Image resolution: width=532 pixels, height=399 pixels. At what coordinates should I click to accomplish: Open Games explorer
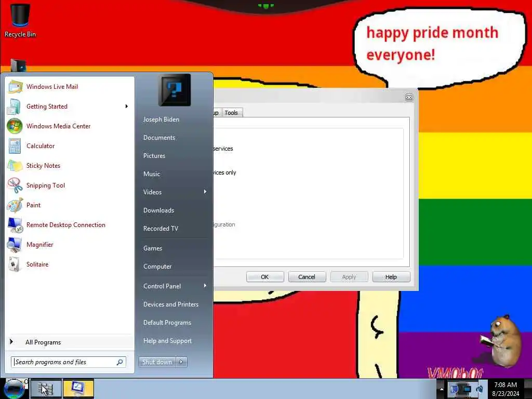pyautogui.click(x=153, y=248)
